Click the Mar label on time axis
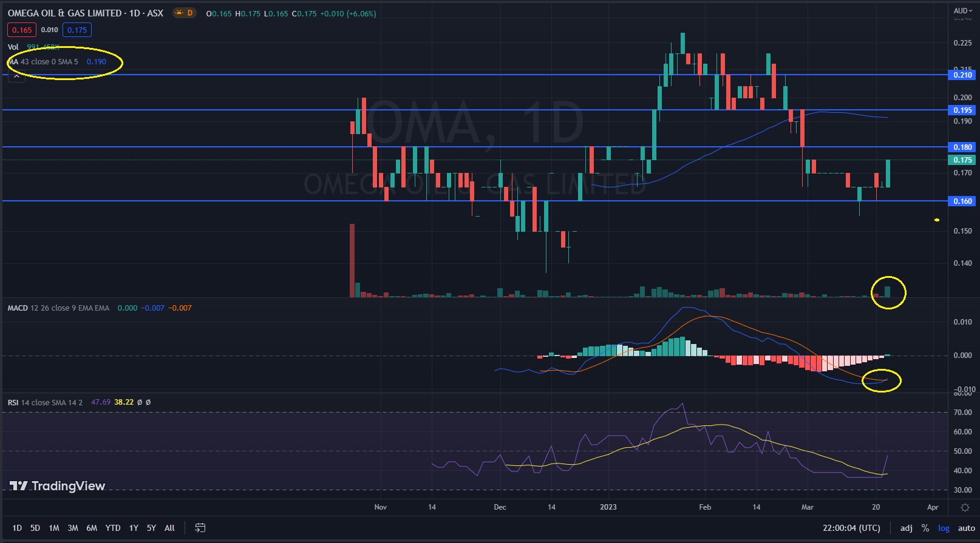The image size is (980, 543). pos(808,507)
